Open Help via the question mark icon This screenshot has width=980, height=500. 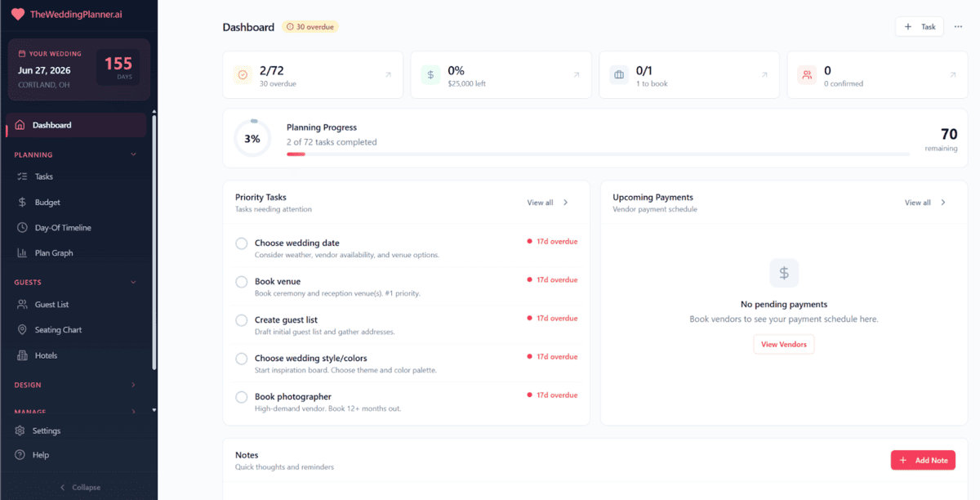(18, 454)
